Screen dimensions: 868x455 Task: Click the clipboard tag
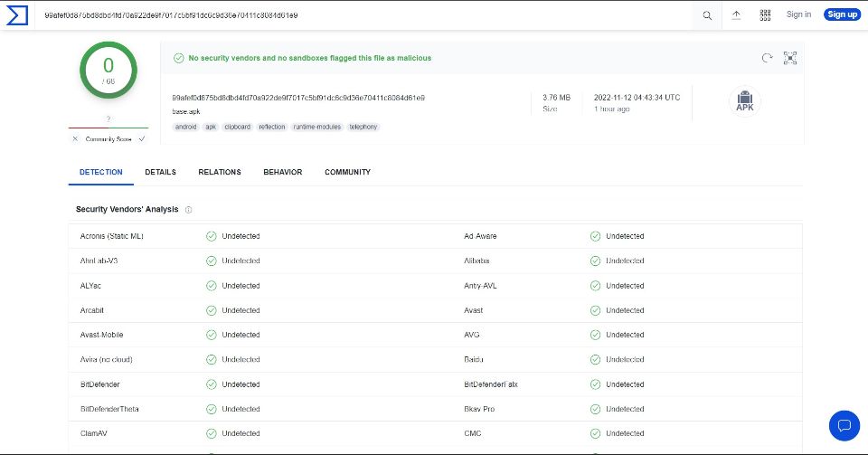coord(238,127)
